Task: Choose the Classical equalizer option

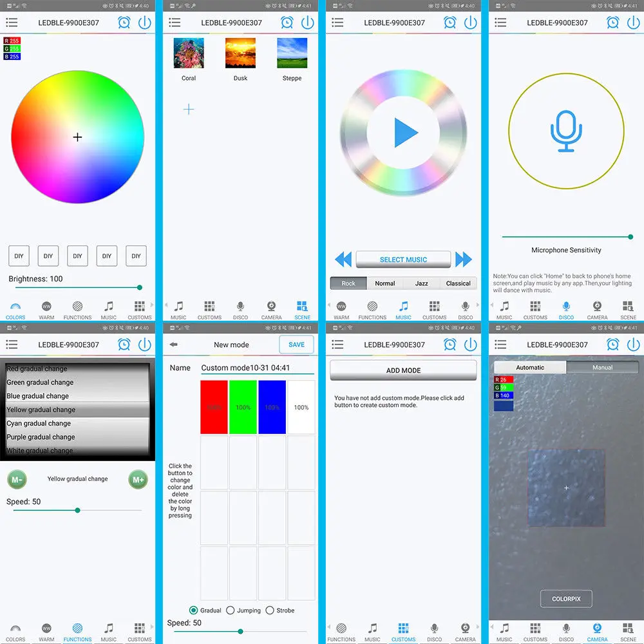Action: (x=458, y=283)
